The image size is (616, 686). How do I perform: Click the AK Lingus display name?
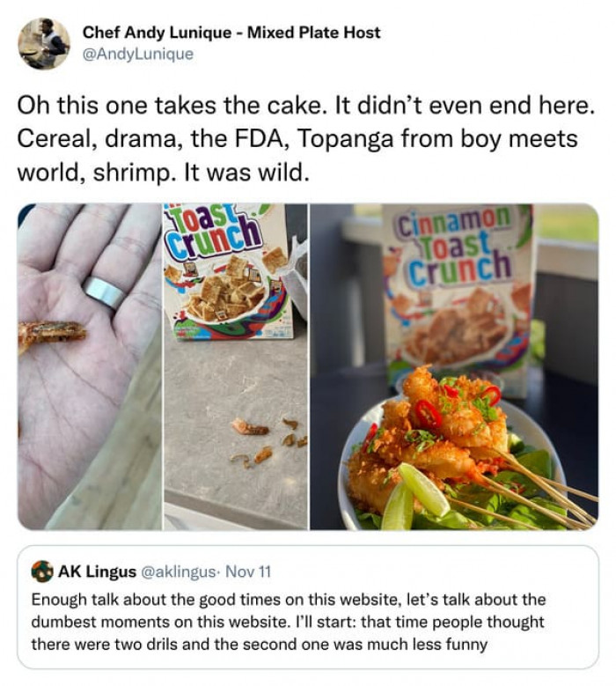coord(96,572)
